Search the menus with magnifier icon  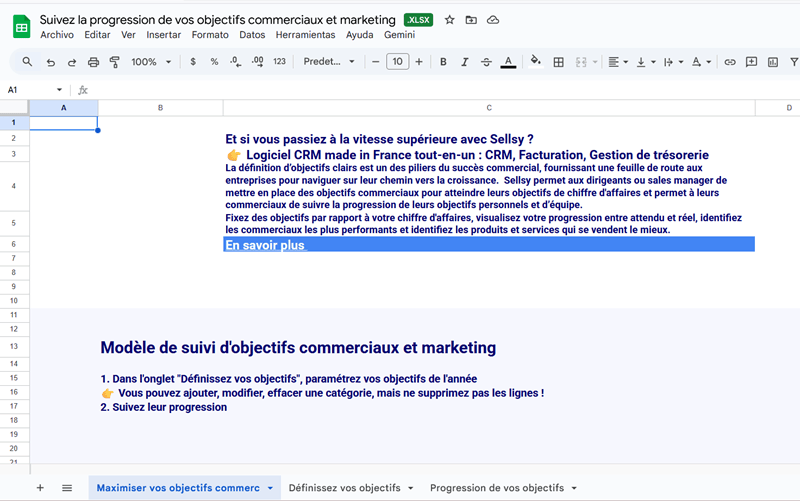point(27,62)
